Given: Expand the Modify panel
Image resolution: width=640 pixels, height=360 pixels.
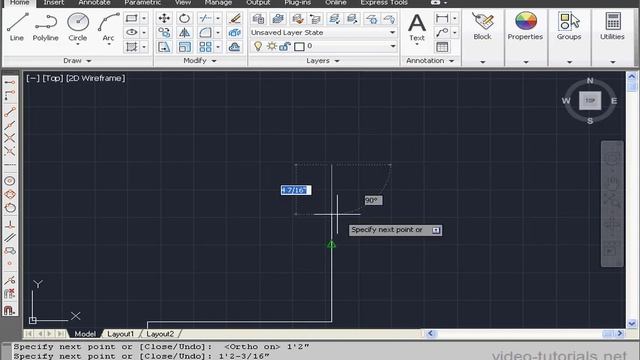Looking at the screenshot, I should coord(200,60).
